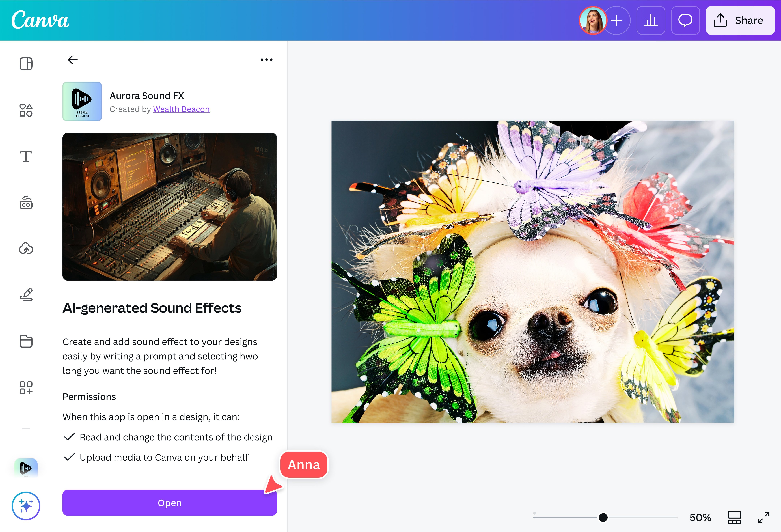The image size is (781, 532).
Task: Toggle the pages grid view
Action: 734,518
